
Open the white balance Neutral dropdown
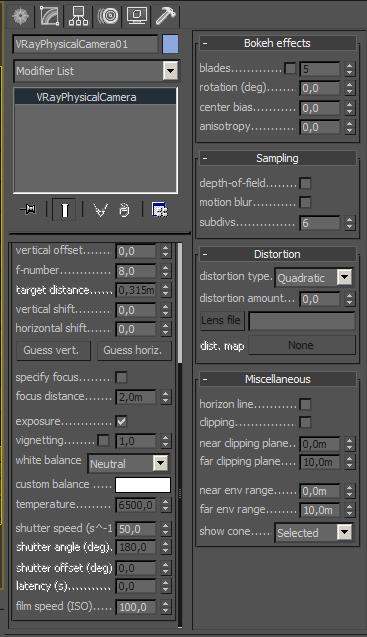[161, 463]
